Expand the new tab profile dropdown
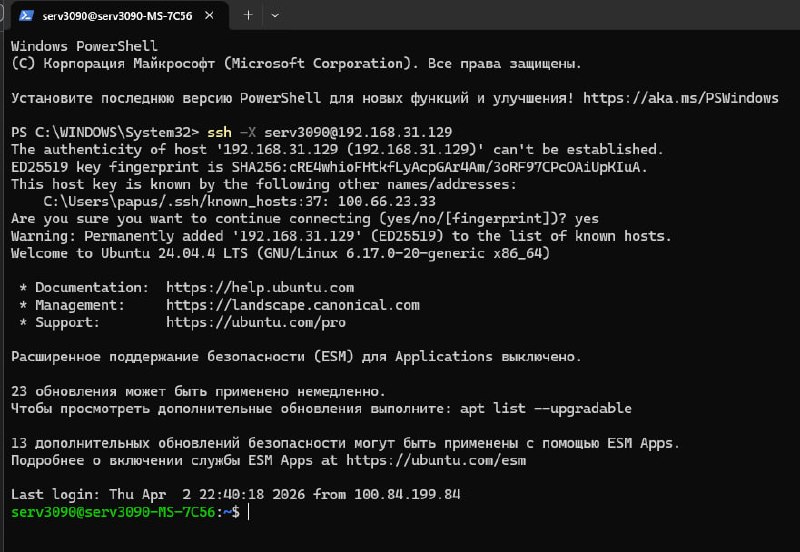Screen dimensions: 800x552 coord(275,15)
